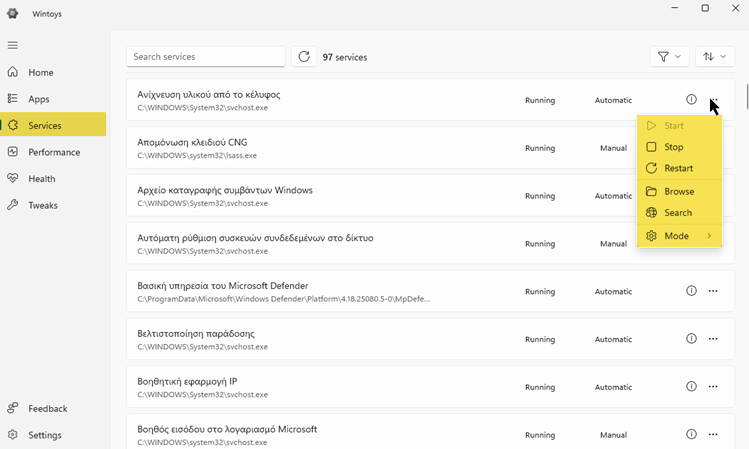Click the Search services input field
Image resolution: width=749 pixels, height=449 pixels.
[x=205, y=57]
